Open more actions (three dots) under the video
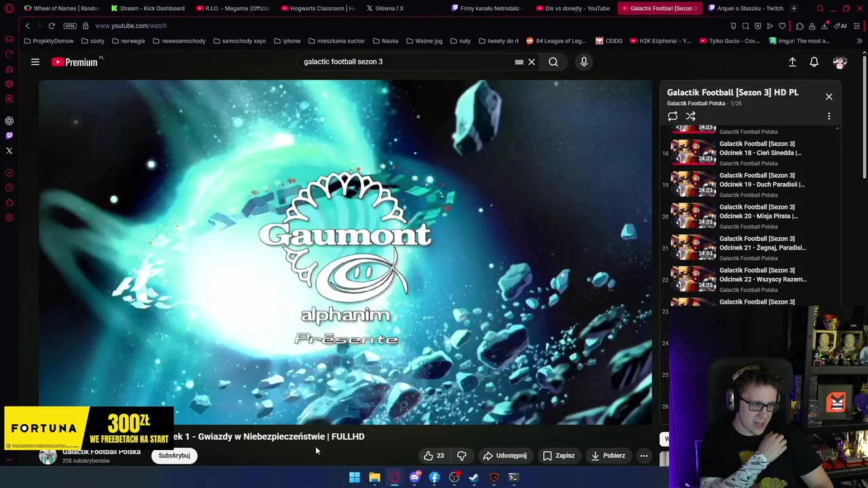The image size is (868, 488). click(x=644, y=455)
